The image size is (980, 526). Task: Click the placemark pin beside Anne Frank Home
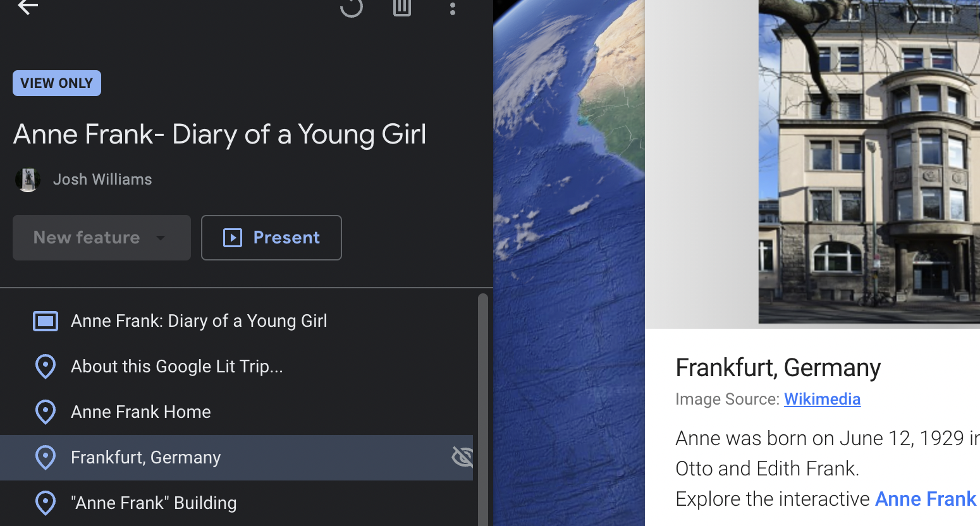(46, 412)
